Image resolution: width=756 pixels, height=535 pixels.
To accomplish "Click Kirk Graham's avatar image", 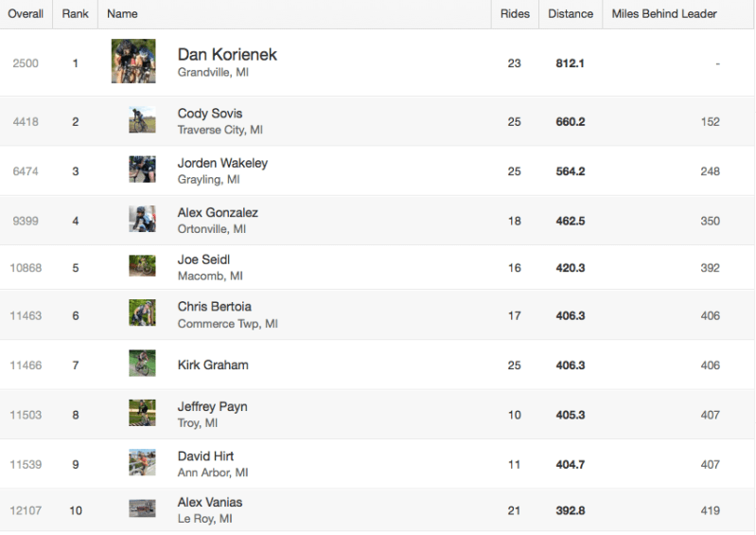I will pos(142,364).
